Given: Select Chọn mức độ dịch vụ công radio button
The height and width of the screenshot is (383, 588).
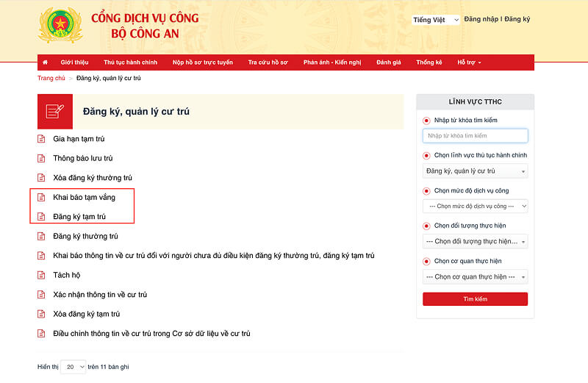Looking at the screenshot, I should pyautogui.click(x=426, y=191).
